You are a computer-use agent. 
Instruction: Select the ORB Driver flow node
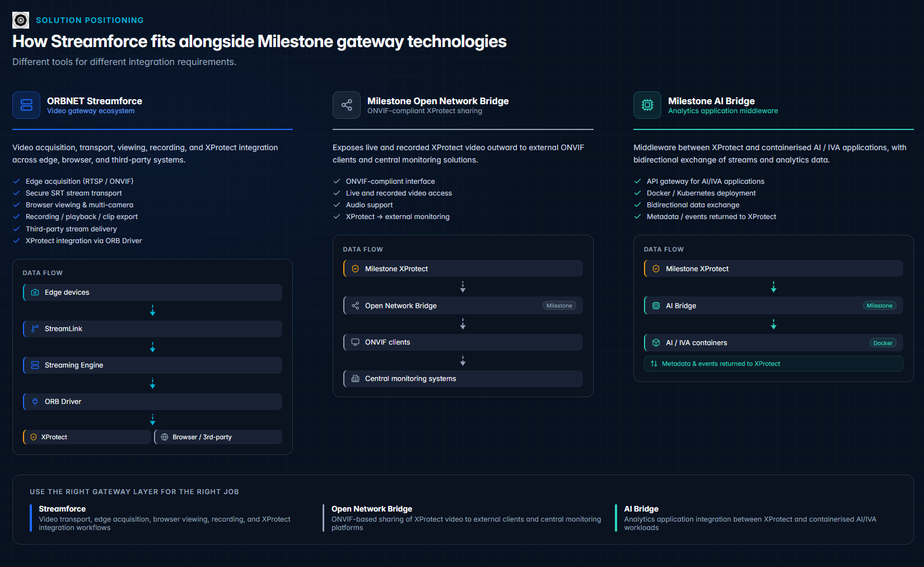(x=152, y=402)
